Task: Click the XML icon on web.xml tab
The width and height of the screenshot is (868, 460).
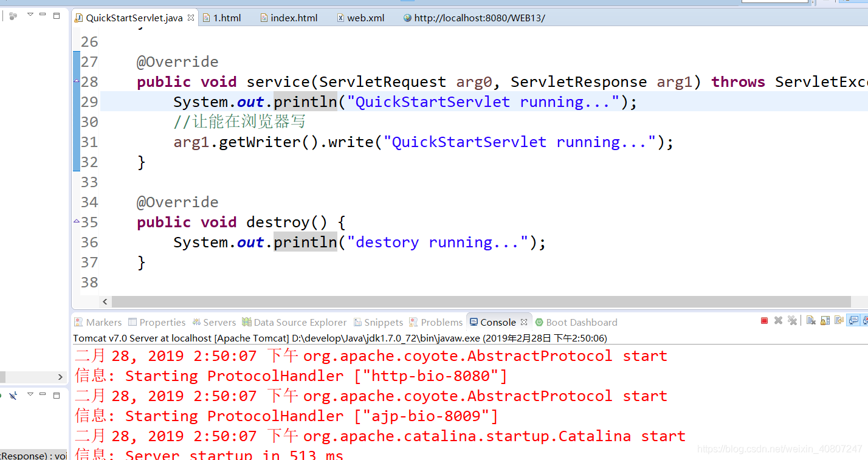Action: point(340,18)
